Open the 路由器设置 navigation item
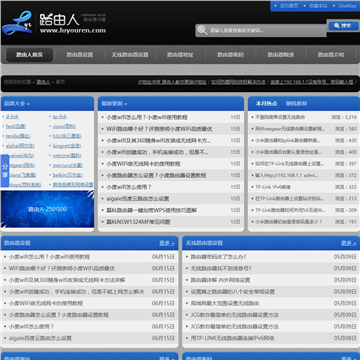The image size is (360, 360). pyautogui.click(x=79, y=55)
